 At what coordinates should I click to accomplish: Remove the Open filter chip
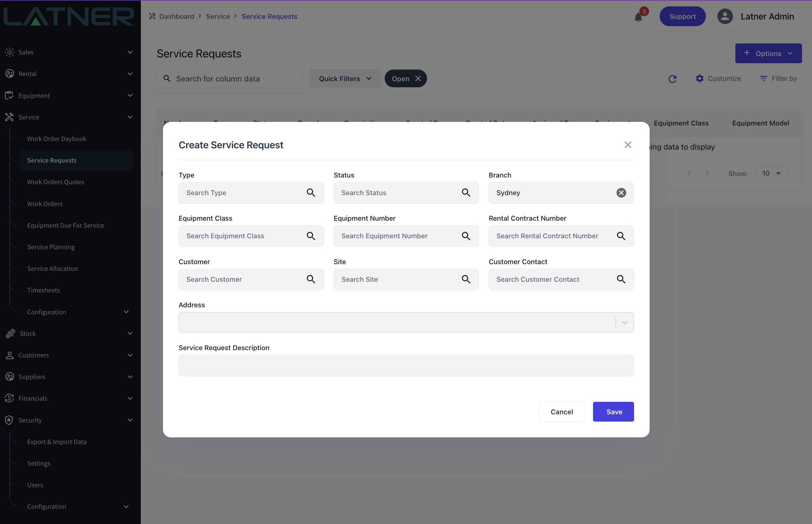pos(418,79)
